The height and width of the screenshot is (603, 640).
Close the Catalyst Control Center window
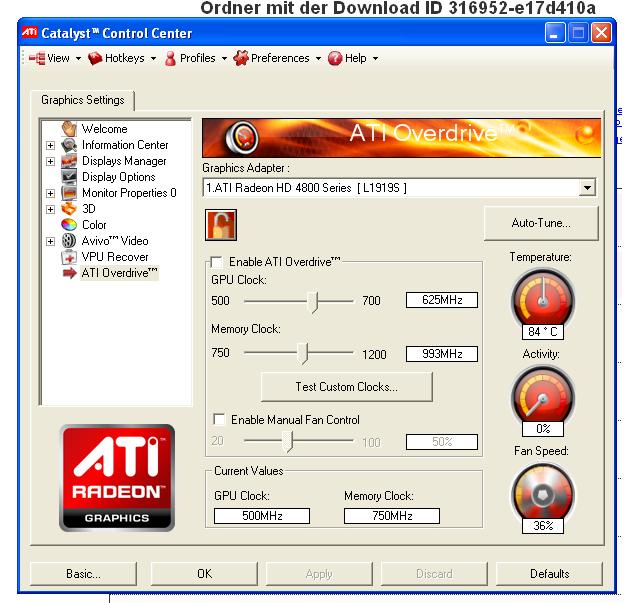[602, 33]
